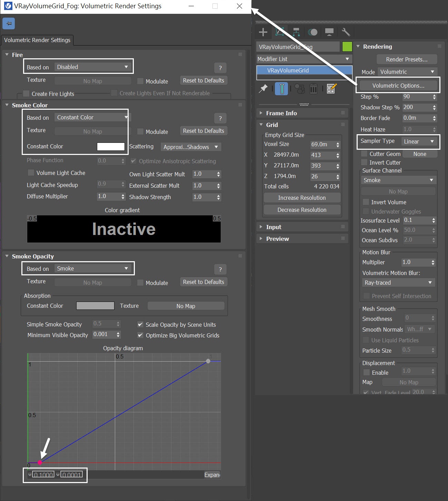Open the Hierarchy panel tab
Viewport: 448px width, 501px height.
click(x=296, y=32)
